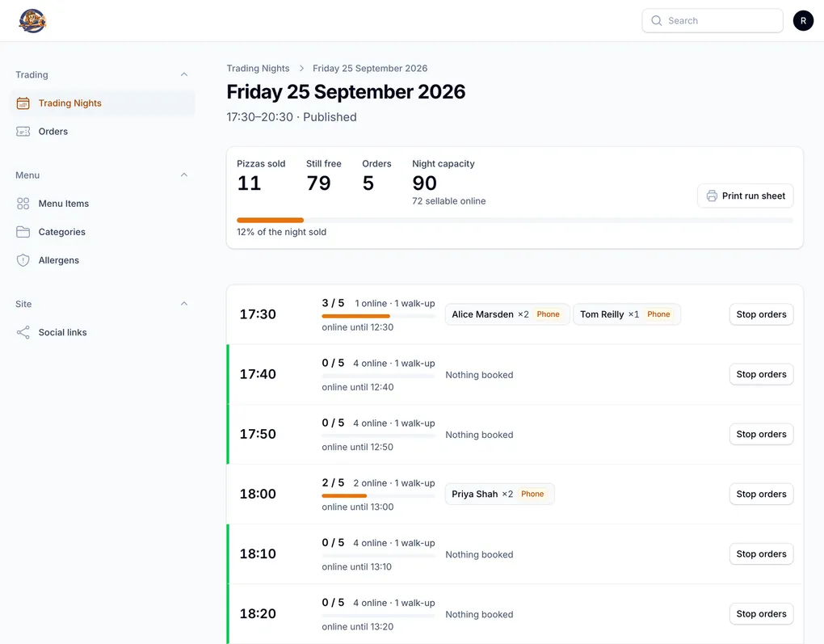Screen dimensions: 824x644
Task: Open the Allergens page
Action: (103, 260)
